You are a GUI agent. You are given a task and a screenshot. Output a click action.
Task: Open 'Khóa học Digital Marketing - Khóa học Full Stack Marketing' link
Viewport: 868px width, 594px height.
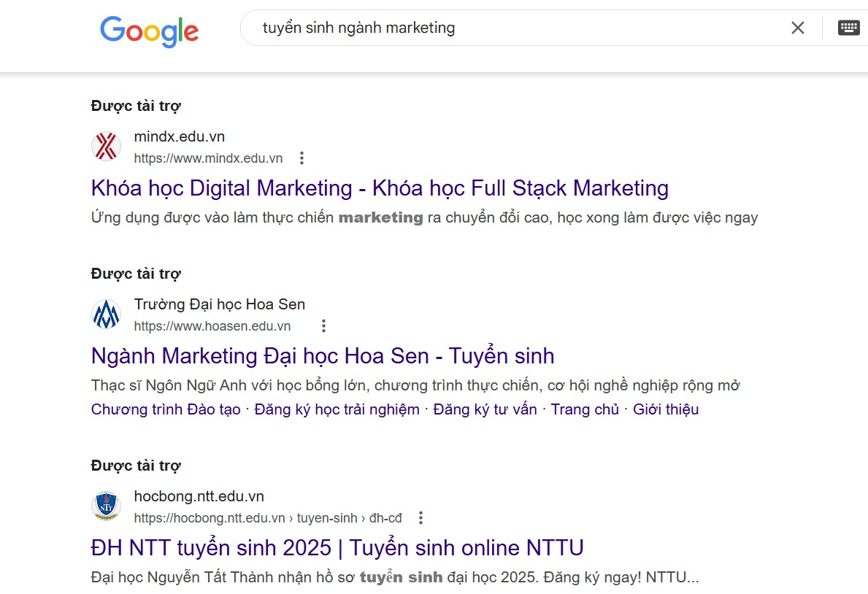[380, 188]
